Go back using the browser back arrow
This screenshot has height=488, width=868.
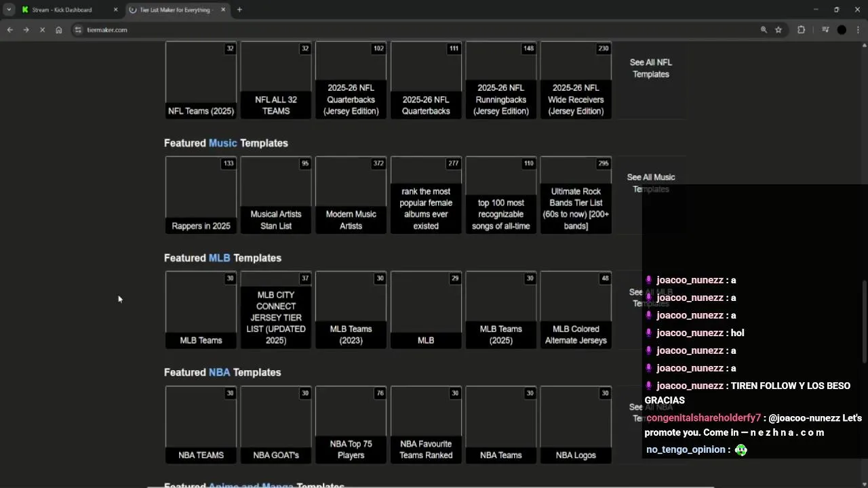(9, 30)
